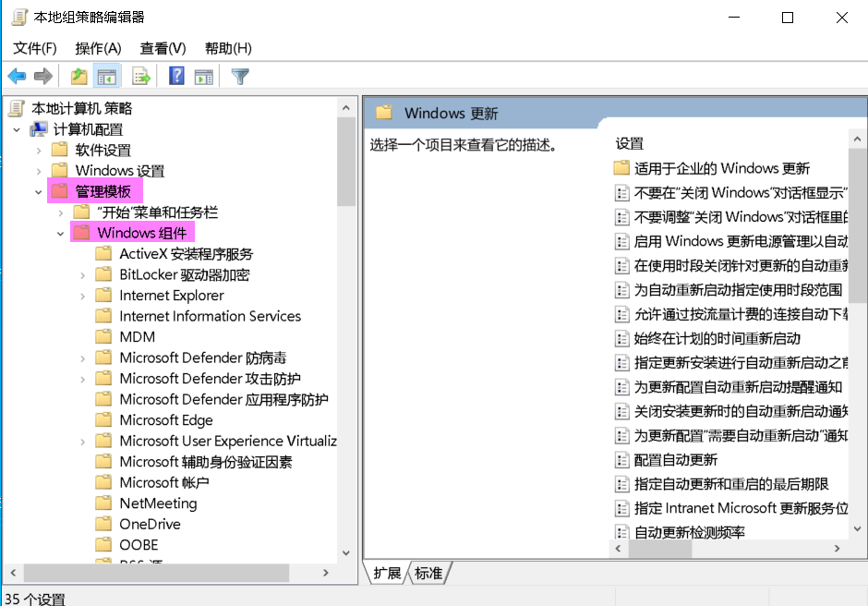Switch to the 标准 tab

pyautogui.click(x=428, y=573)
